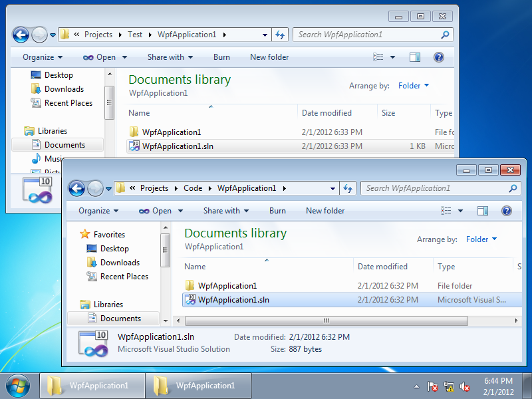
Task: Click Share with in the toolbar
Action: point(223,211)
